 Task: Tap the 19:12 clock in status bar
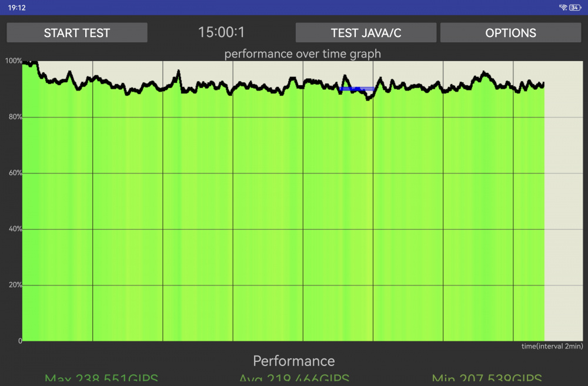click(17, 8)
